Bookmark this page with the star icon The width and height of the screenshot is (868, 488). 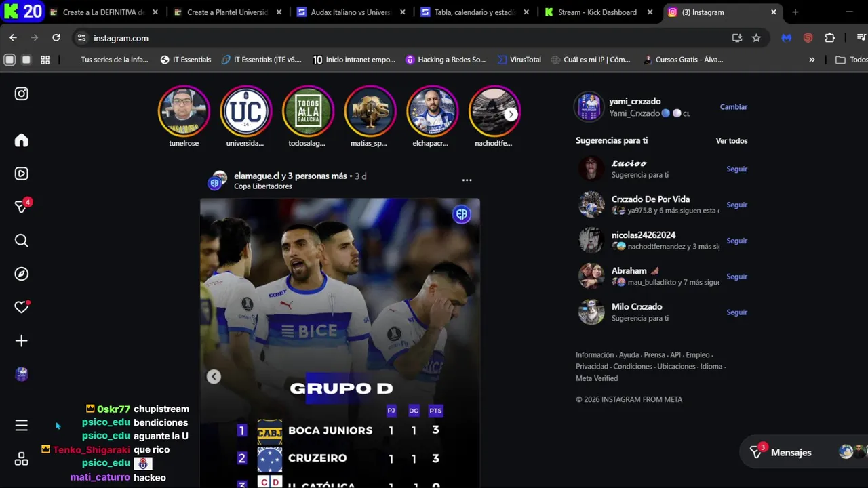756,38
